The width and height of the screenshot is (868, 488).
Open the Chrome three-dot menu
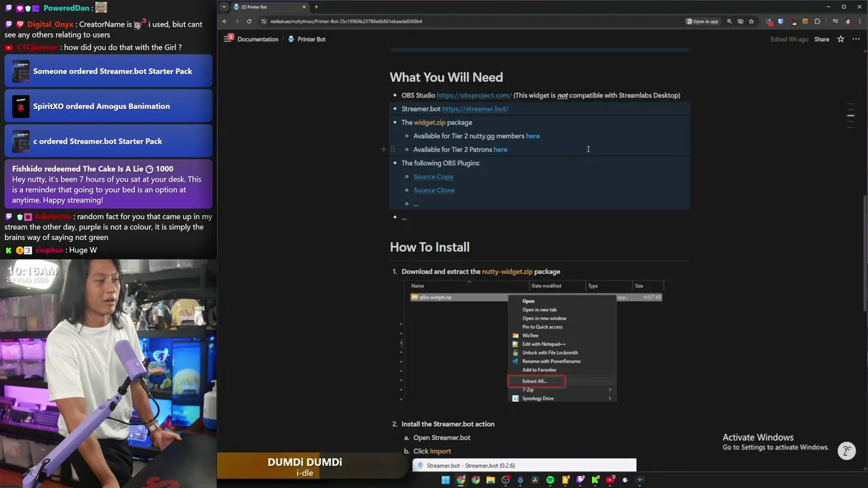click(x=860, y=21)
